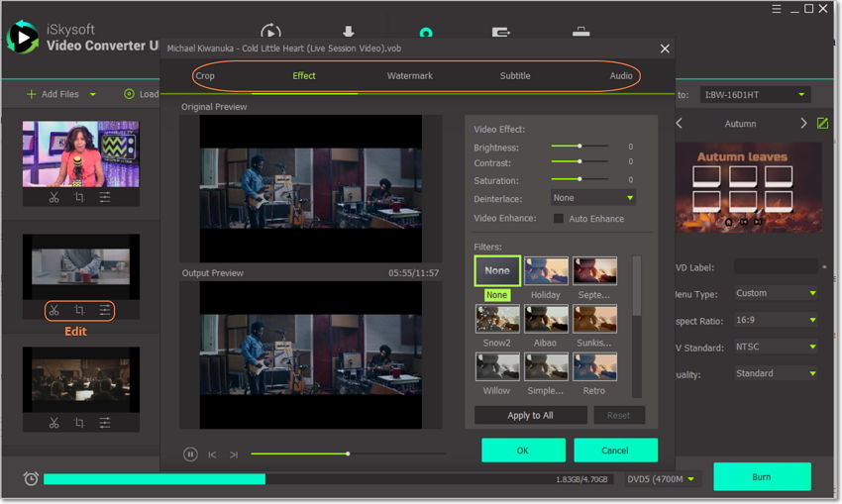Image resolution: width=842 pixels, height=504 pixels.
Task: Click the Load DVD disc icon
Action: click(x=129, y=94)
